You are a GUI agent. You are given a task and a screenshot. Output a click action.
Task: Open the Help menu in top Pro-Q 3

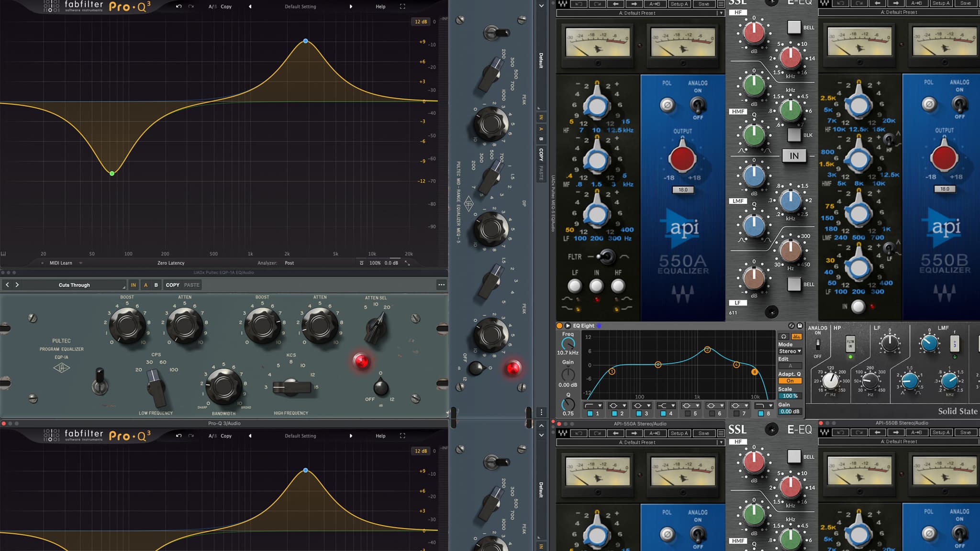[x=380, y=7]
